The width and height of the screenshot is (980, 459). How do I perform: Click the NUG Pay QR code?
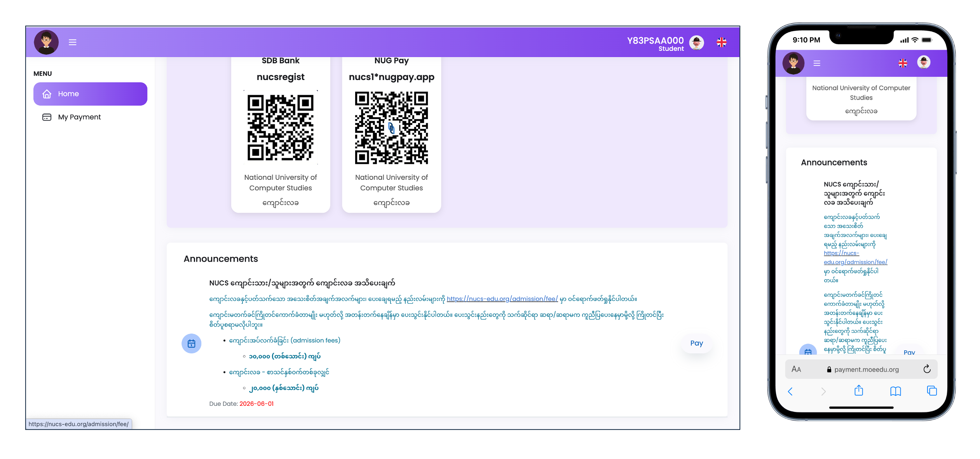point(391,127)
